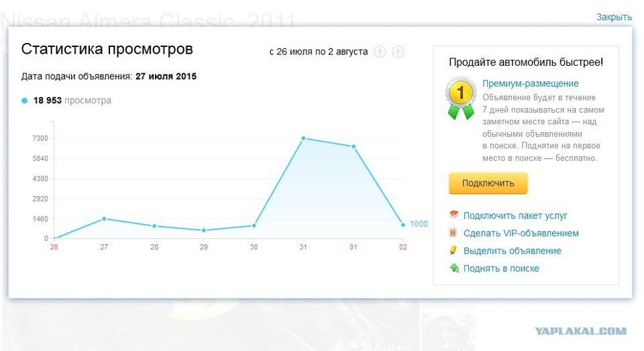Open the Премиум-размещение link

[530, 83]
